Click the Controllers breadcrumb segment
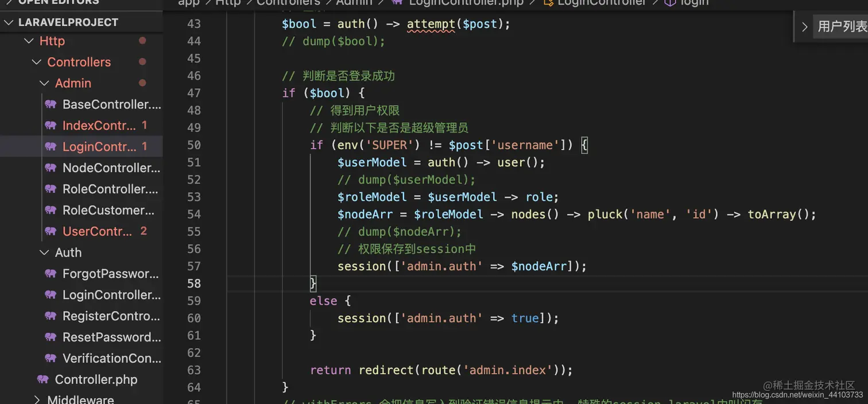The height and width of the screenshot is (404, 868). pos(288,3)
